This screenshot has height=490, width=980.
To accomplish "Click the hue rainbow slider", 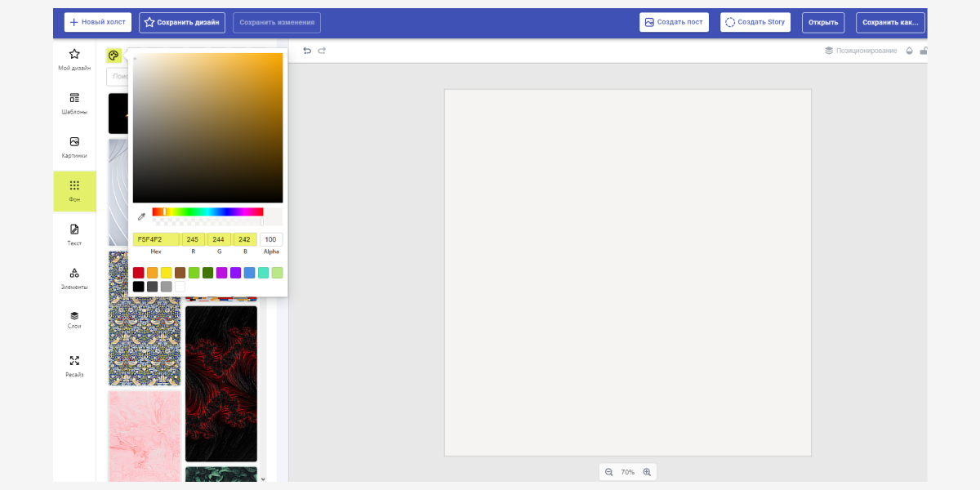I will [207, 212].
